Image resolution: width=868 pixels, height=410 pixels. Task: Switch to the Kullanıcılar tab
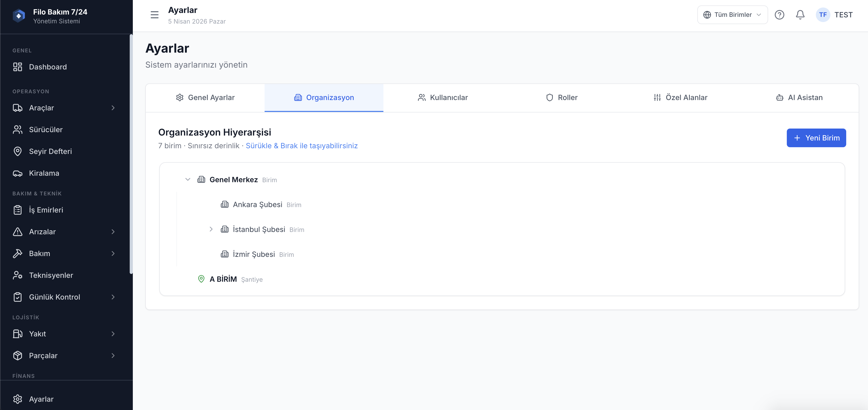coord(442,98)
